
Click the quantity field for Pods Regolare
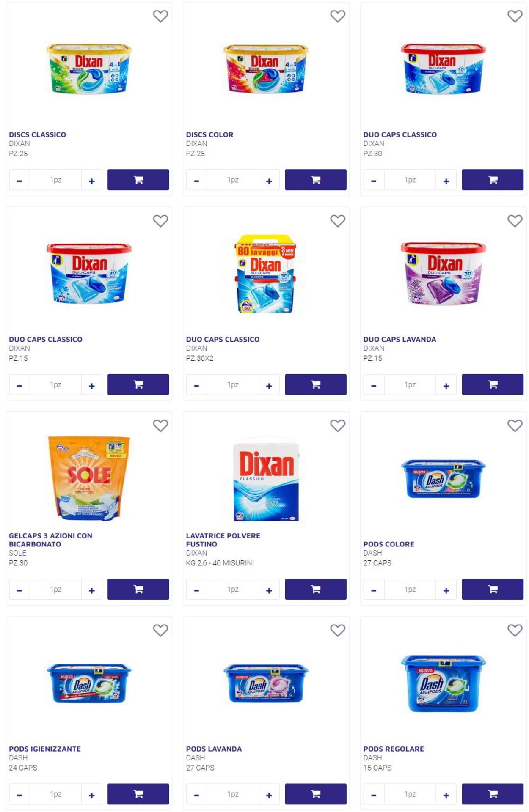[x=410, y=794]
